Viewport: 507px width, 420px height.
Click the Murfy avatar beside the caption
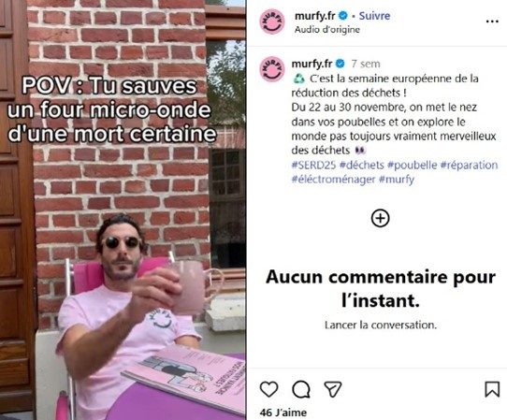coord(272,69)
